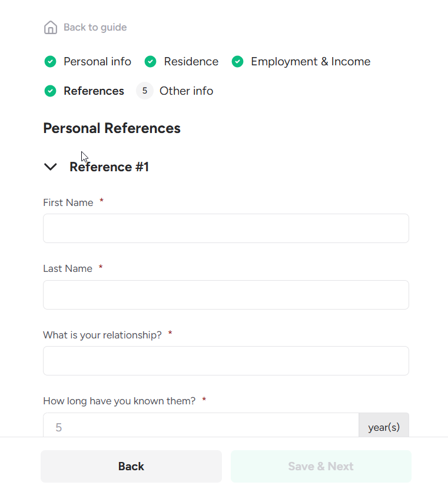Click the Reference #1 section heading
Image resolution: width=448 pixels, height=492 pixels.
click(x=109, y=167)
